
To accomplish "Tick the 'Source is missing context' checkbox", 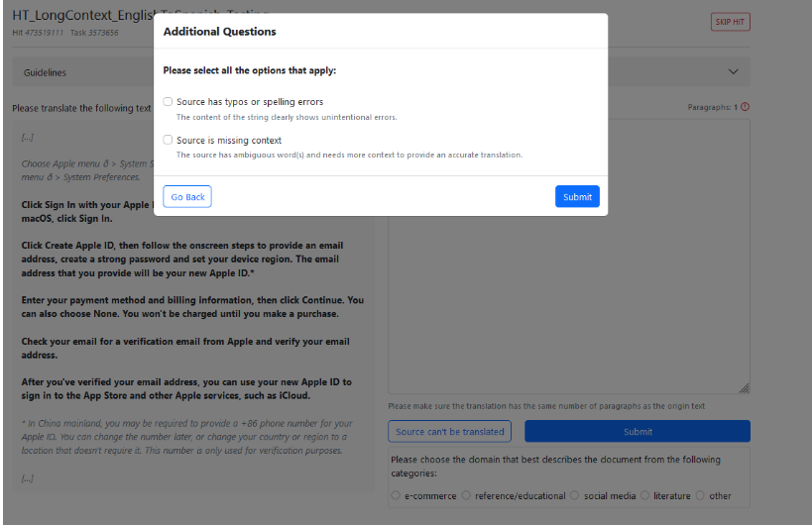I will 169,141.
